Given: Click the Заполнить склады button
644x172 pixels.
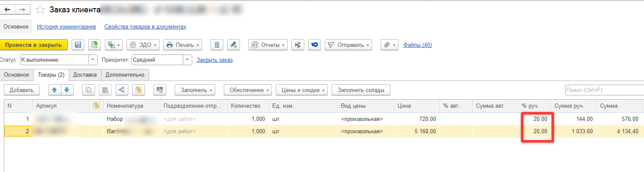Looking at the screenshot, I should [x=361, y=90].
